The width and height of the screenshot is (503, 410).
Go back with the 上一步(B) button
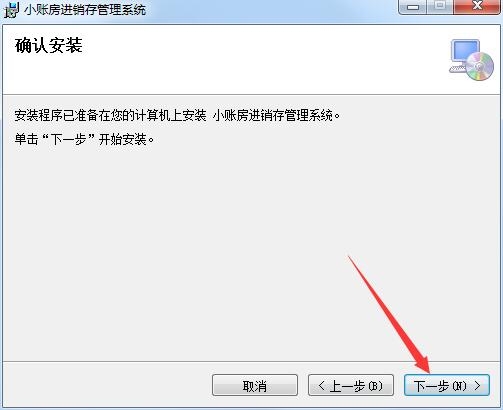pyautogui.click(x=351, y=385)
